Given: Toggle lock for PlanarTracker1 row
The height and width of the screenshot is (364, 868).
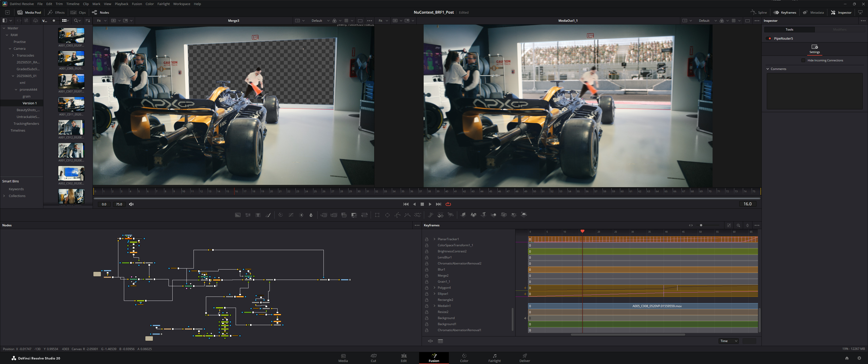Looking at the screenshot, I should click(x=427, y=239).
